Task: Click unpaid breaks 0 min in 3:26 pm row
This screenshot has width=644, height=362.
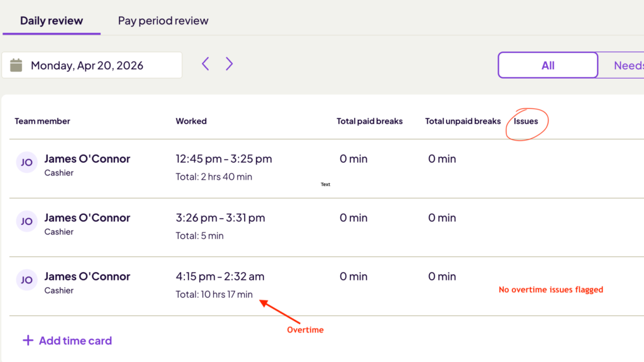Action: 442,217
